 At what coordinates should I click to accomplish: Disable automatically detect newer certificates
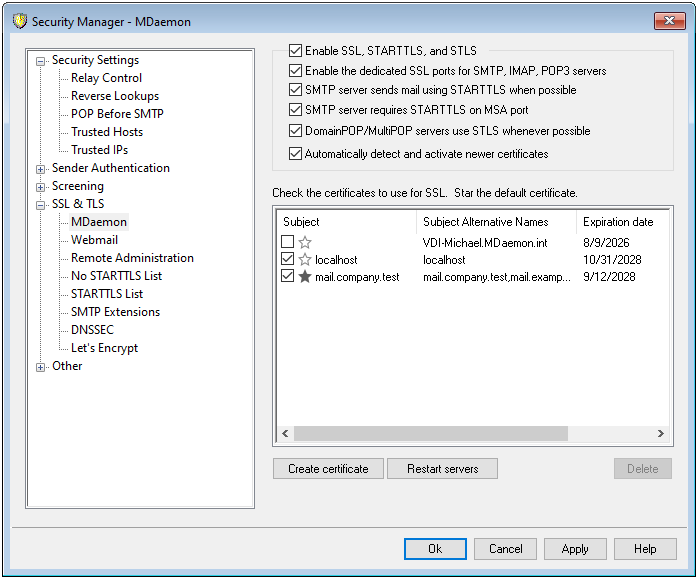295,154
